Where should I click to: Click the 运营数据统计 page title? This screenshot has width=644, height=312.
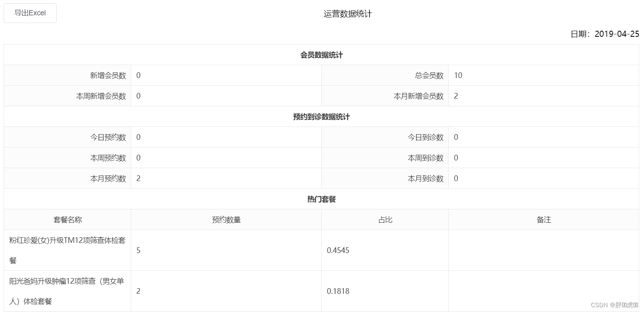(x=347, y=14)
